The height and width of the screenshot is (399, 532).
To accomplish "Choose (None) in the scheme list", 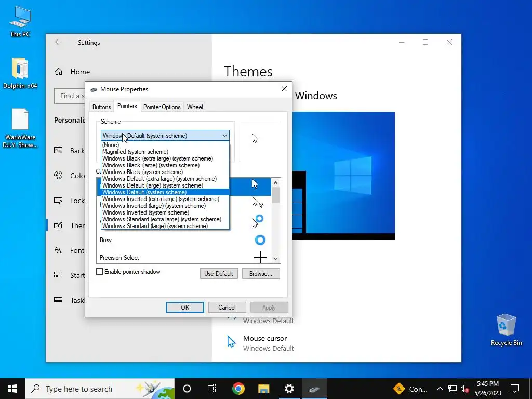I will pyautogui.click(x=165, y=145).
